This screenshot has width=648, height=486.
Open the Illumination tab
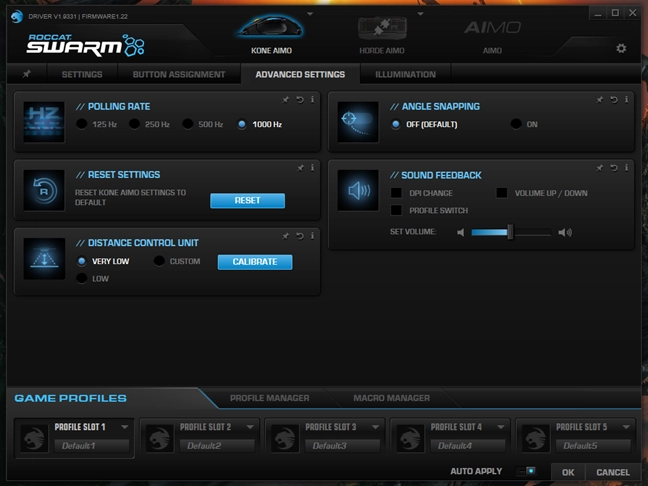405,74
